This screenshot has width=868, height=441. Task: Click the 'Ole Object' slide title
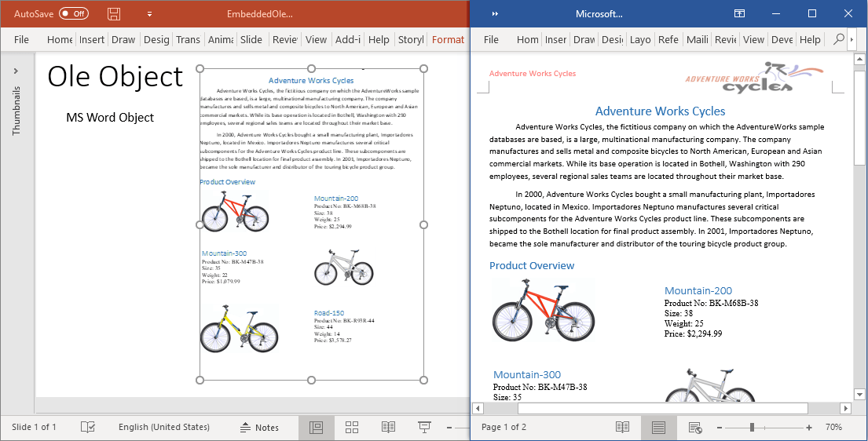(115, 76)
